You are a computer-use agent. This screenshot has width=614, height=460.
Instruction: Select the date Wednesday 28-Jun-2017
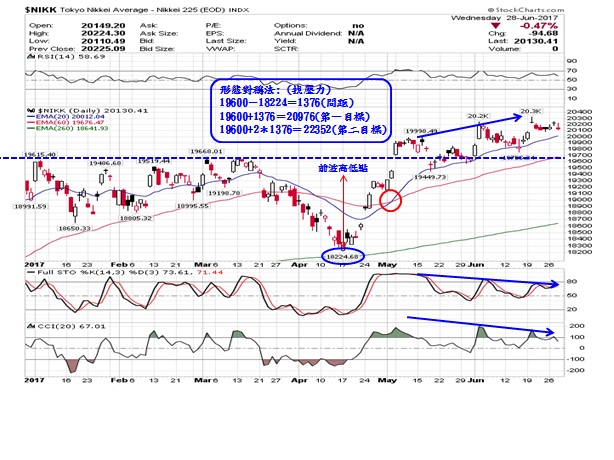pyautogui.click(x=504, y=18)
